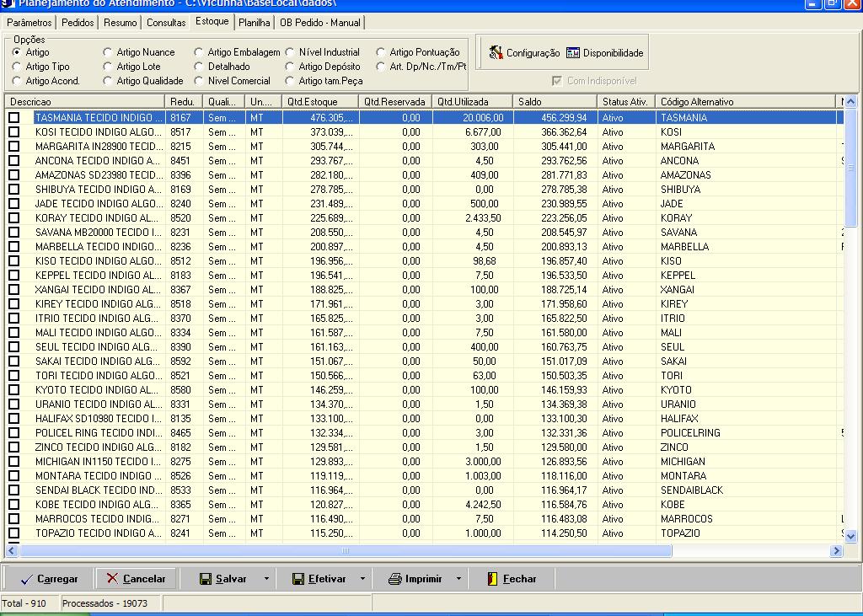Click the Imprimir printer icon
This screenshot has height=616, width=863.
coord(394,579)
